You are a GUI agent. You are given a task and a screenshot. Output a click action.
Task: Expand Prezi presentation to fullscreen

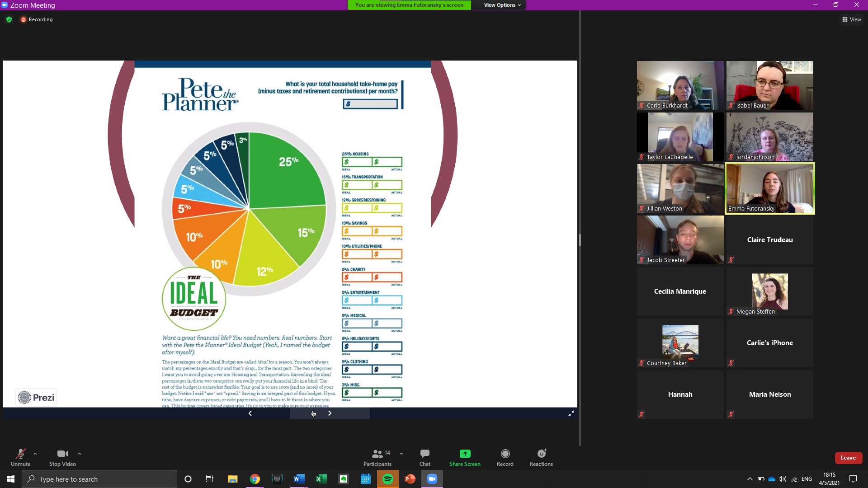[571, 413]
